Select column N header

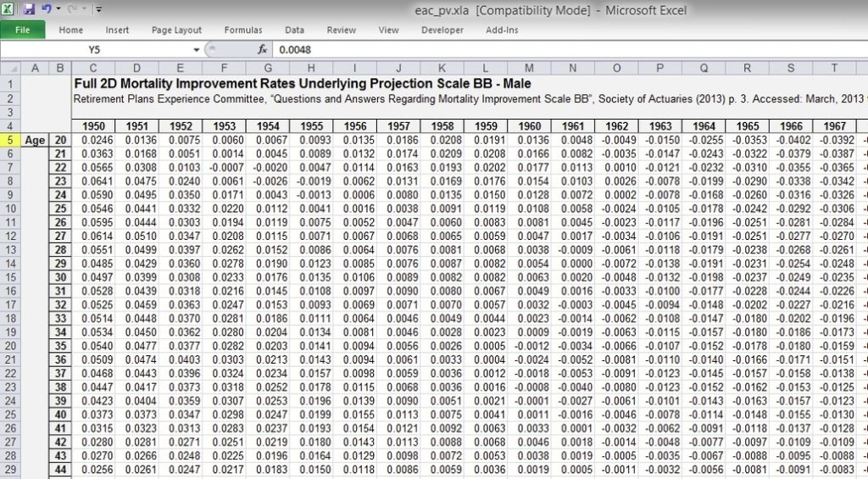pos(573,68)
